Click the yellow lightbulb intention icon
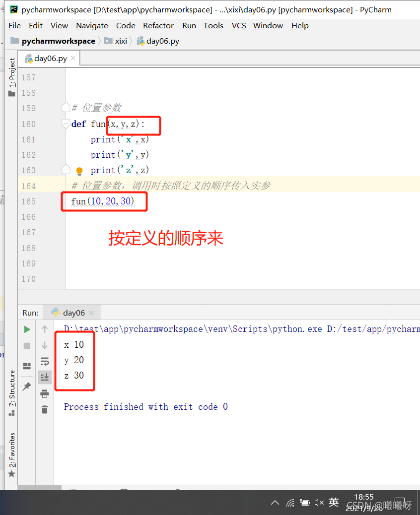This screenshot has height=515, width=420. point(79,171)
